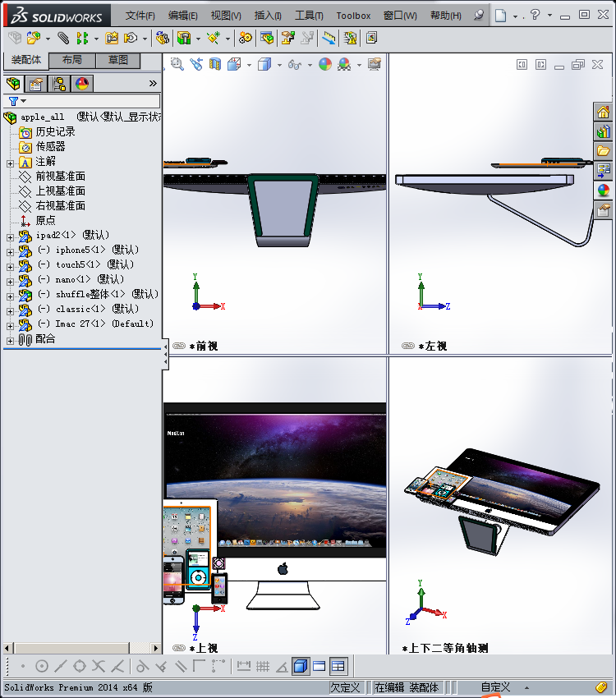This screenshot has height=698, width=616.
Task: Expand the ipad2<1> component tree node
Action: click(x=10, y=237)
